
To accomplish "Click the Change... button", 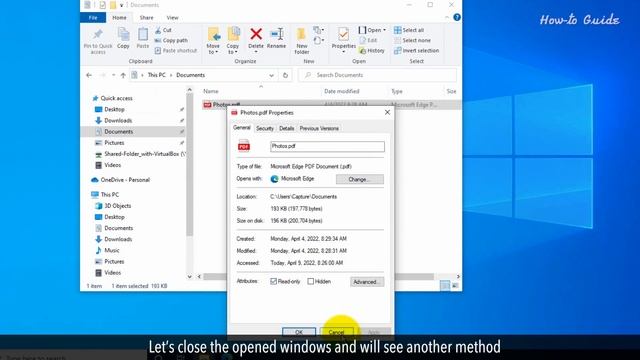I will (360, 179).
